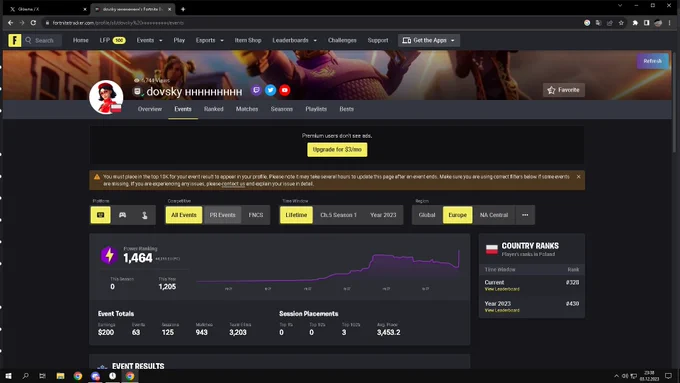Click the power ranking graph peak line
Viewport: 680px width, 383px height.
click(458, 252)
